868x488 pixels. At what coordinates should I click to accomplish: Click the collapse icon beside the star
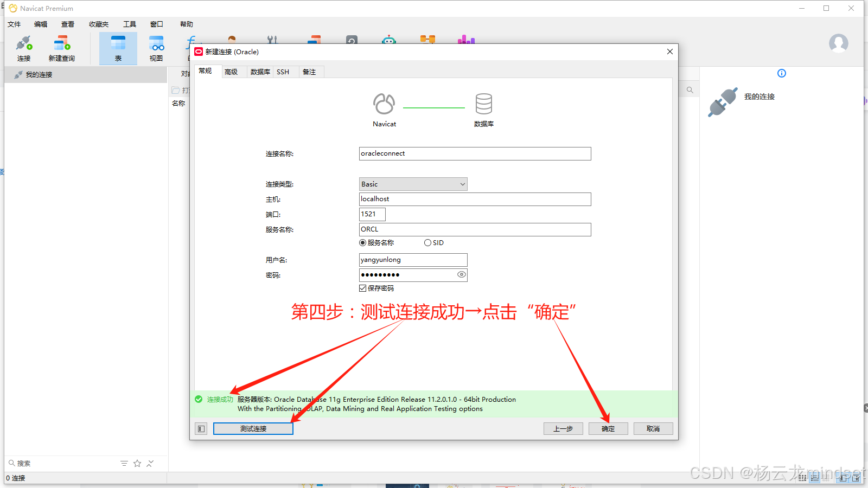click(150, 463)
